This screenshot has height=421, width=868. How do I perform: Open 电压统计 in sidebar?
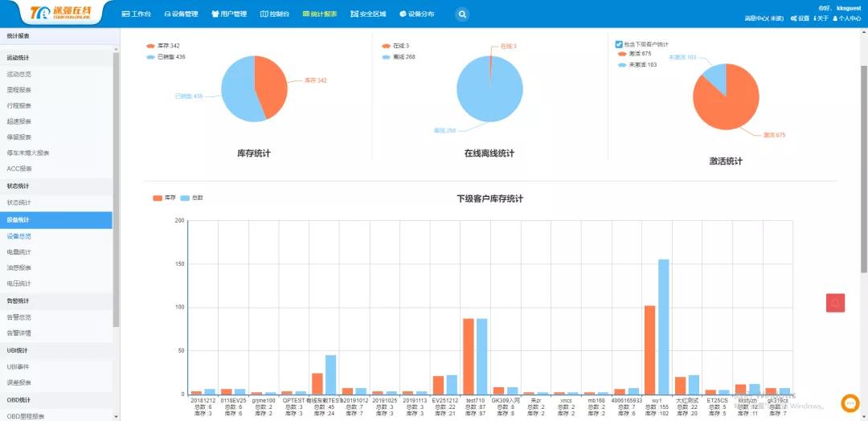18,284
